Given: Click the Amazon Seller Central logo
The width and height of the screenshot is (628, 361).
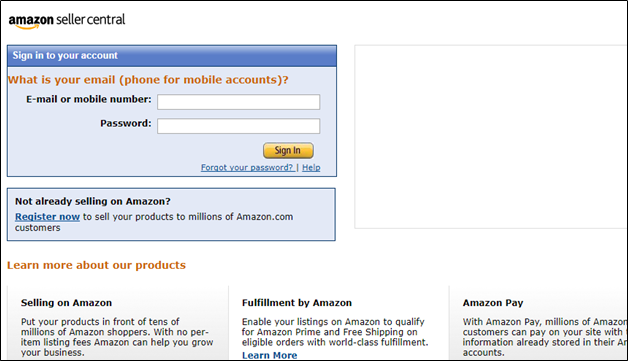Looking at the screenshot, I should 67,21.
